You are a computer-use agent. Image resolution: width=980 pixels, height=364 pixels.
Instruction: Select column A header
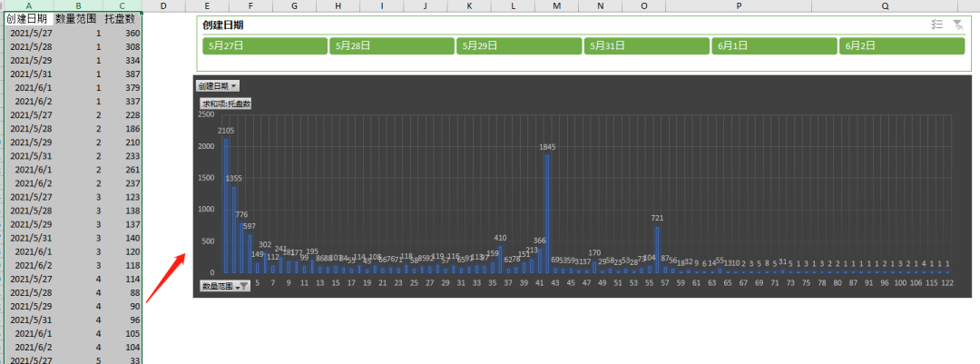(29, 5)
